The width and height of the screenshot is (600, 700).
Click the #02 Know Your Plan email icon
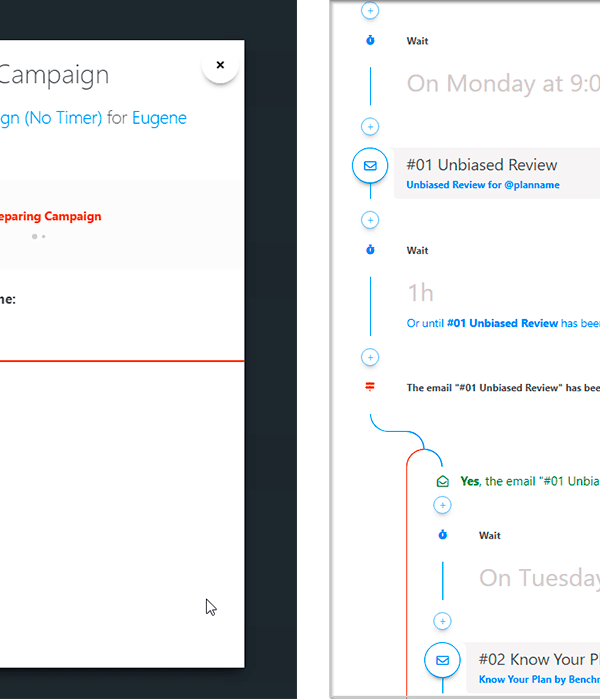pos(443,660)
